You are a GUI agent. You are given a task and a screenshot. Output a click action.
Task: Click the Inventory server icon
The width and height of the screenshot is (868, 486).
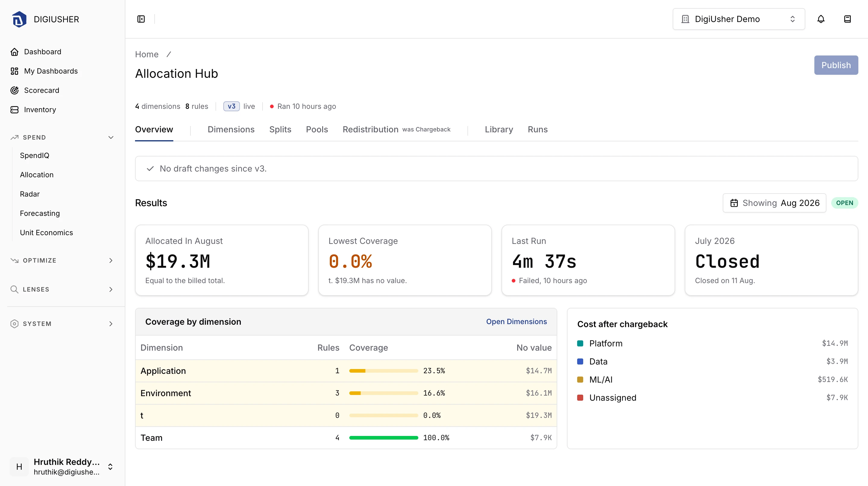tap(14, 109)
